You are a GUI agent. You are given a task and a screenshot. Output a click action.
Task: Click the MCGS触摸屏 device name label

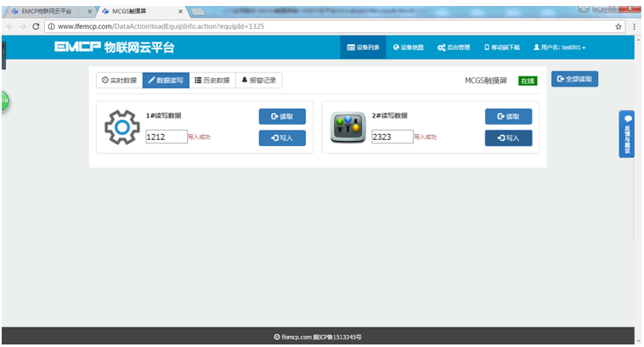click(486, 81)
